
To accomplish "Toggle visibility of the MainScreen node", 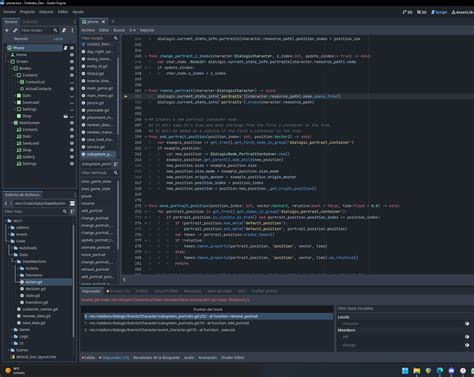I will coord(72,123).
